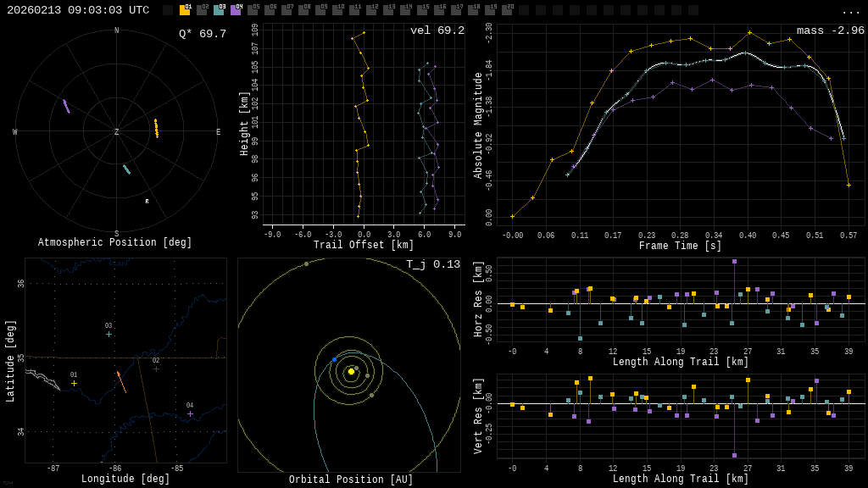The height and width of the screenshot is (488, 868).
Task: Open the three-dots overflow menu
Action: tap(851, 11)
